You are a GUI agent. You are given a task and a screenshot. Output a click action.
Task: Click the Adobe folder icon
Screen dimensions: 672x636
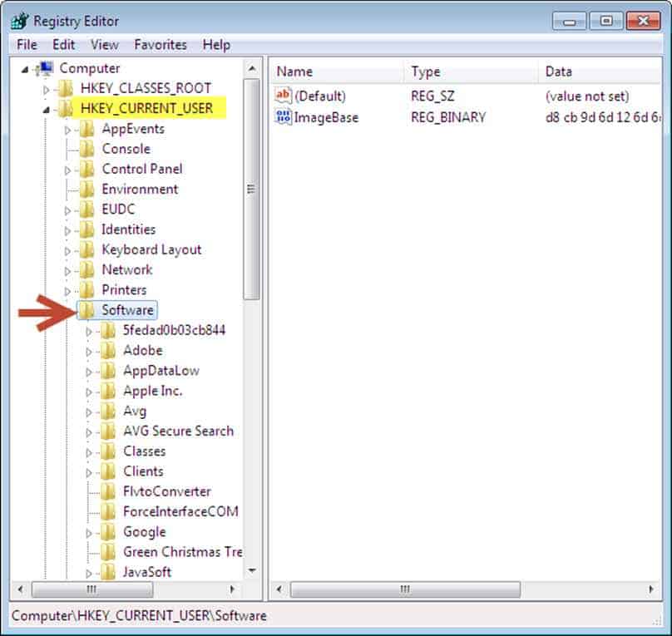[x=107, y=351]
